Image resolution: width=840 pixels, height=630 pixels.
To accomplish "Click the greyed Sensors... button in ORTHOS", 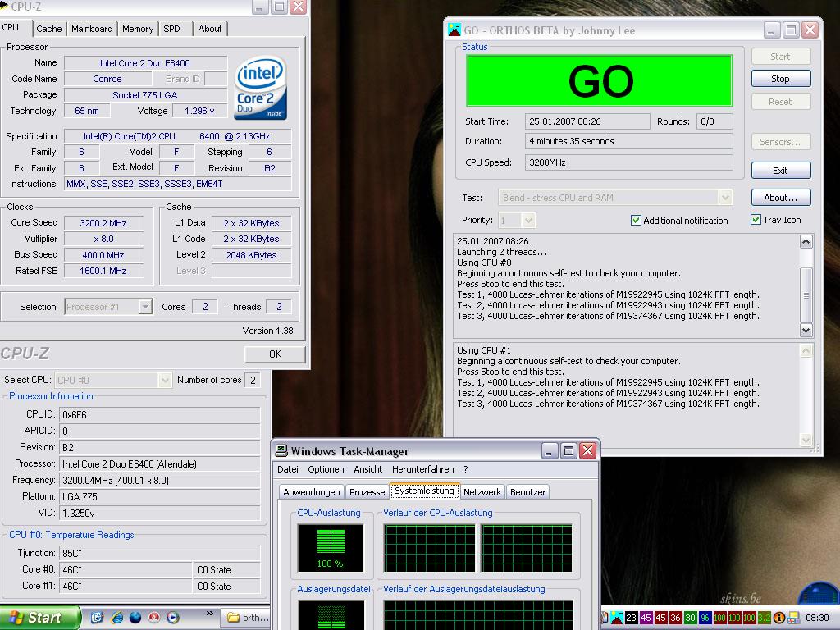I will 781,142.
